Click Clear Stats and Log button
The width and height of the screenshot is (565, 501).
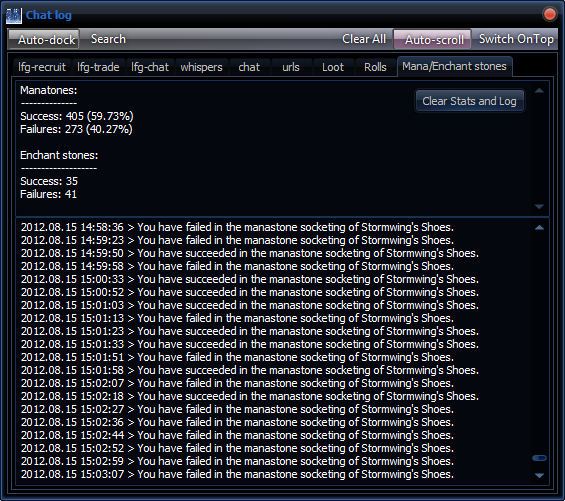(x=469, y=101)
